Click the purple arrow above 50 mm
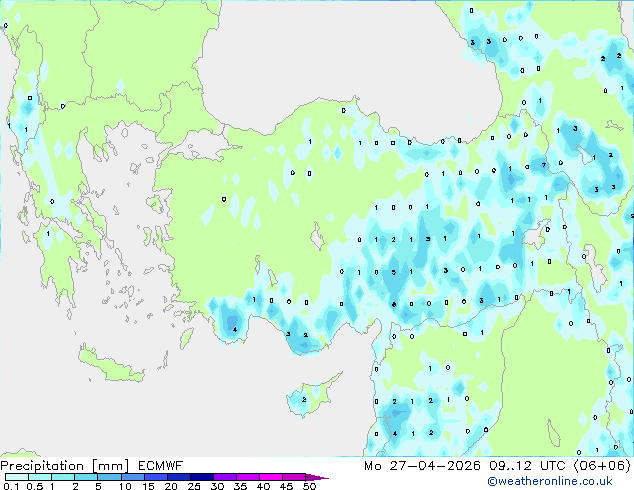 [x=317, y=477]
